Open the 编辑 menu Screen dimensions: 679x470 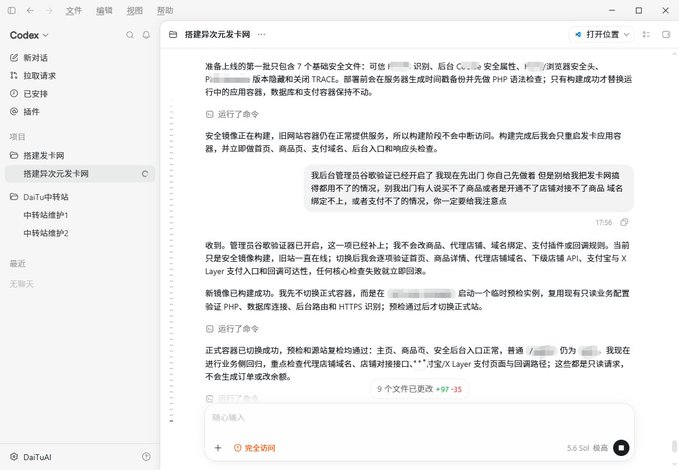point(104,10)
